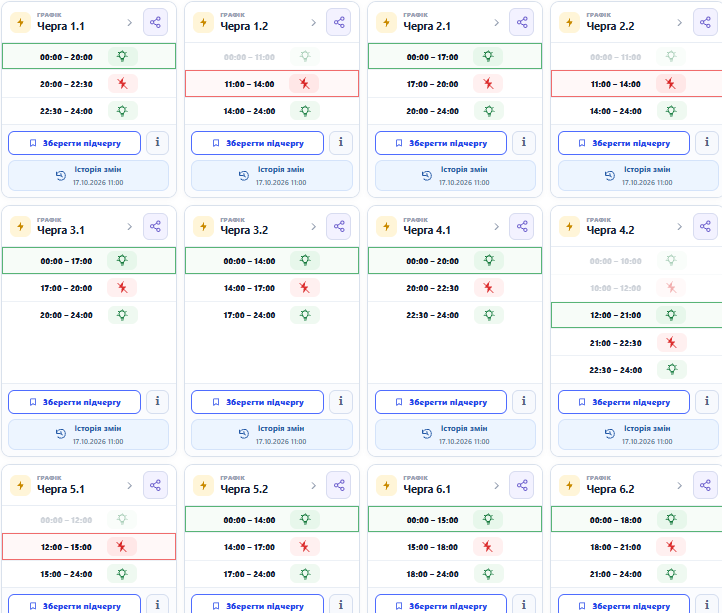Share the Черга 3.1 schedule
Image resolution: width=722 pixels, height=613 pixels.
click(155, 226)
